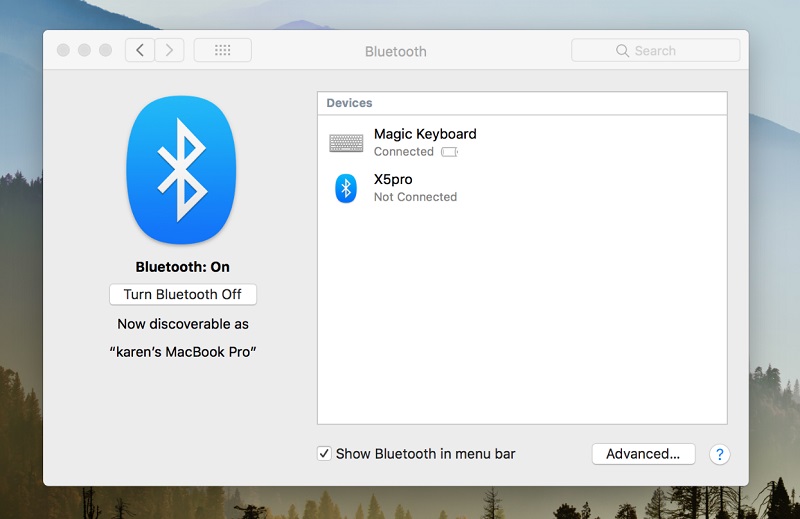Click the Magic Keyboard device icon

346,143
